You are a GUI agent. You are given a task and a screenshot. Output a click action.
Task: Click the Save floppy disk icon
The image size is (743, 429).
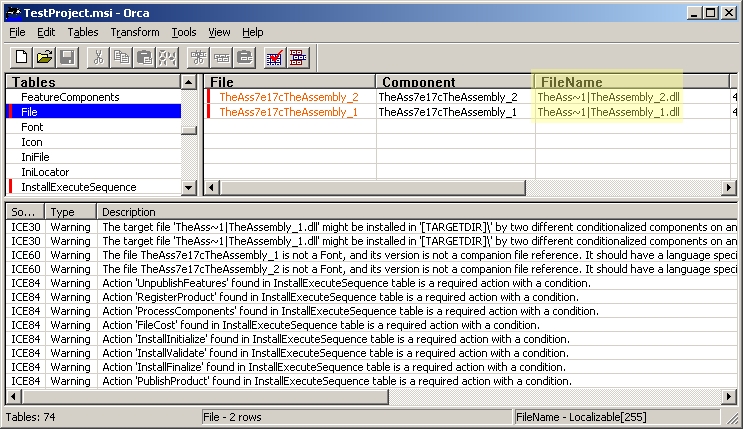67,58
